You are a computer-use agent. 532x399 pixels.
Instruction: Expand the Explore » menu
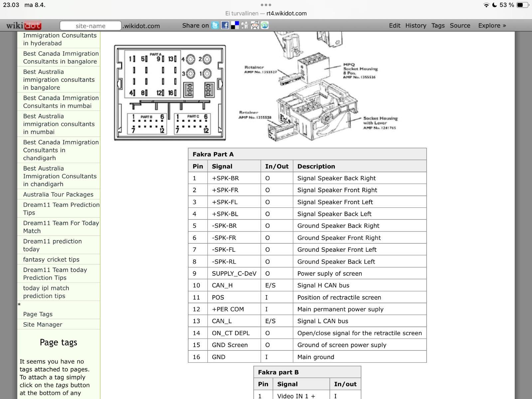(x=492, y=26)
